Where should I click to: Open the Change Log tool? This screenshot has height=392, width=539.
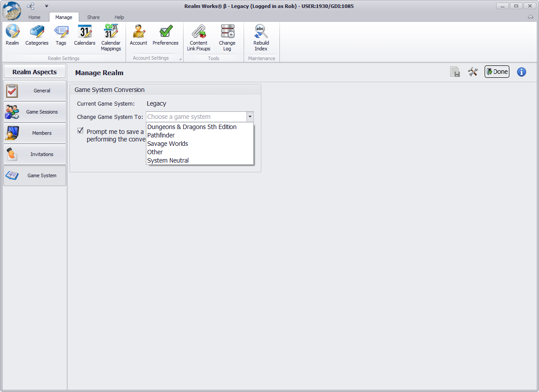pos(227,38)
